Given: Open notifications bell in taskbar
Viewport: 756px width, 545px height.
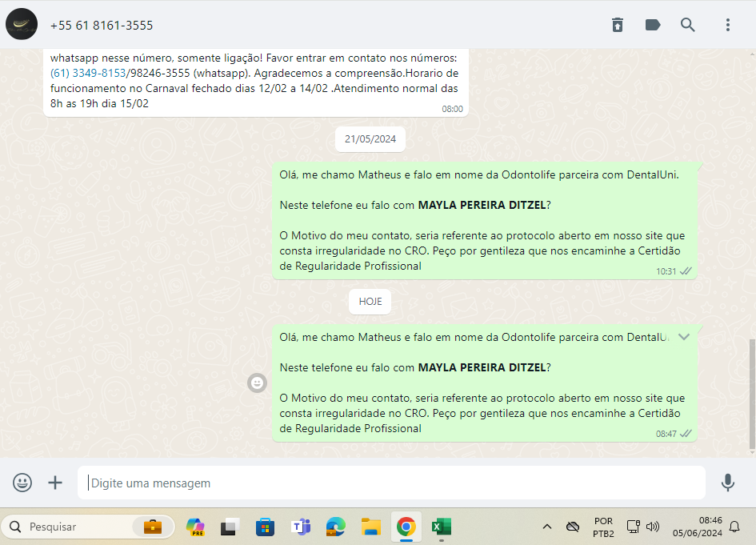Looking at the screenshot, I should pos(734,527).
